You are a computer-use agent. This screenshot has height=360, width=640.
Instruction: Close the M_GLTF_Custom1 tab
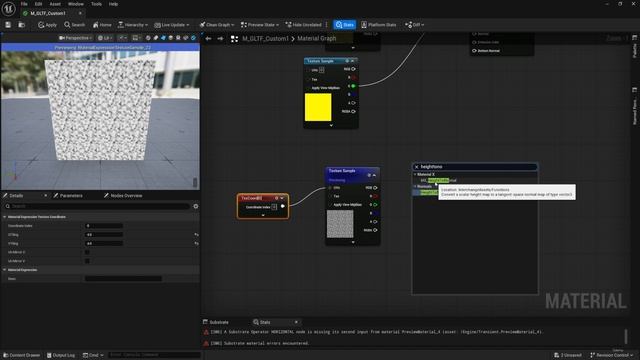pyautogui.click(x=80, y=13)
